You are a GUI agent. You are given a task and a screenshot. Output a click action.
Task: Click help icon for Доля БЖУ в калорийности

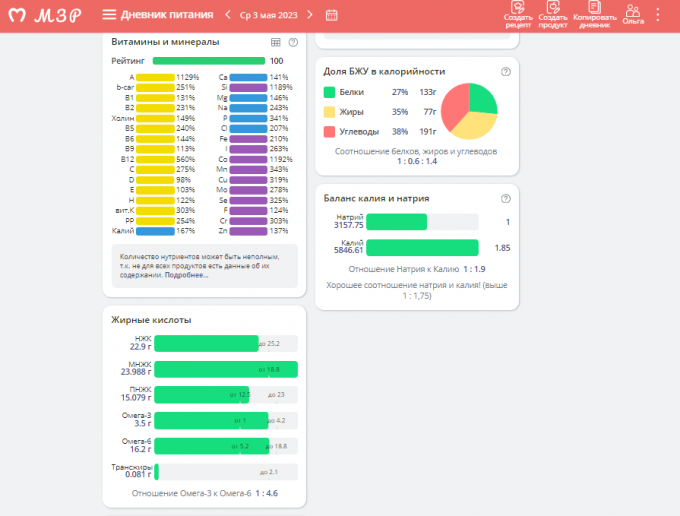point(505,72)
